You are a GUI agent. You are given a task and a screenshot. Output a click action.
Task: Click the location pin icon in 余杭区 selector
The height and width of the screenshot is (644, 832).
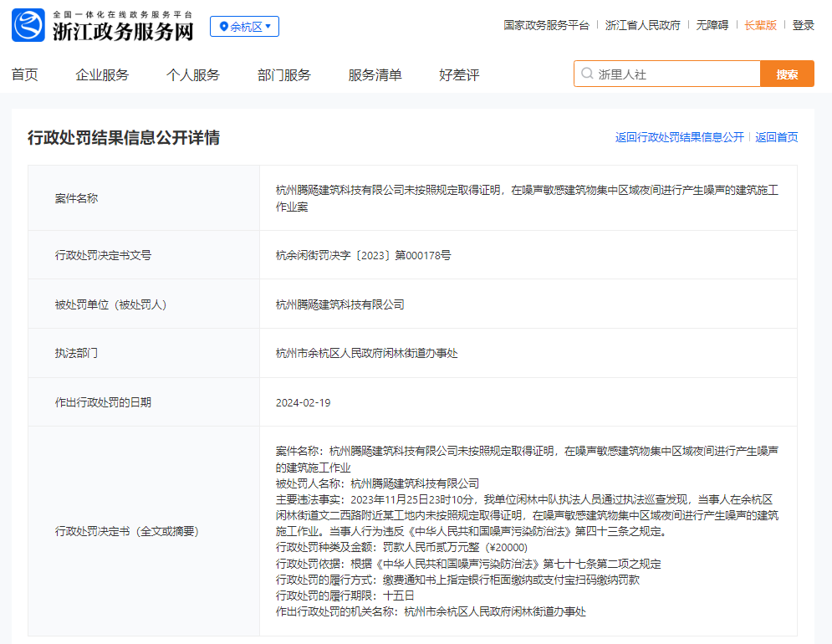click(x=224, y=26)
